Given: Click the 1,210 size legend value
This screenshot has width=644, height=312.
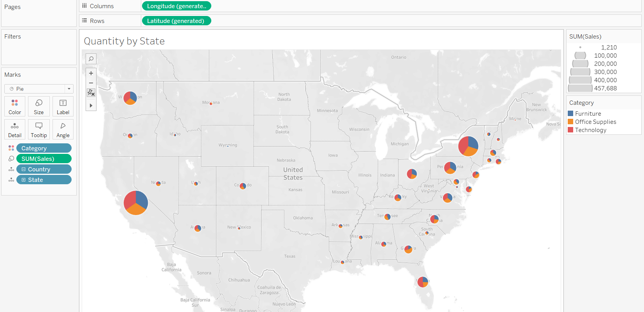Looking at the screenshot, I should point(609,48).
